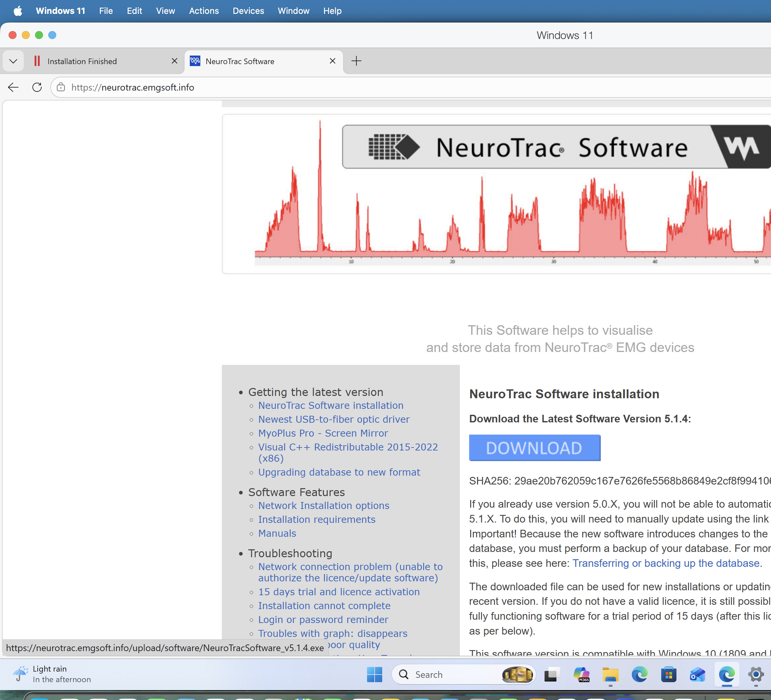771x700 pixels.
Task: Open the Devices menu
Action: point(248,11)
